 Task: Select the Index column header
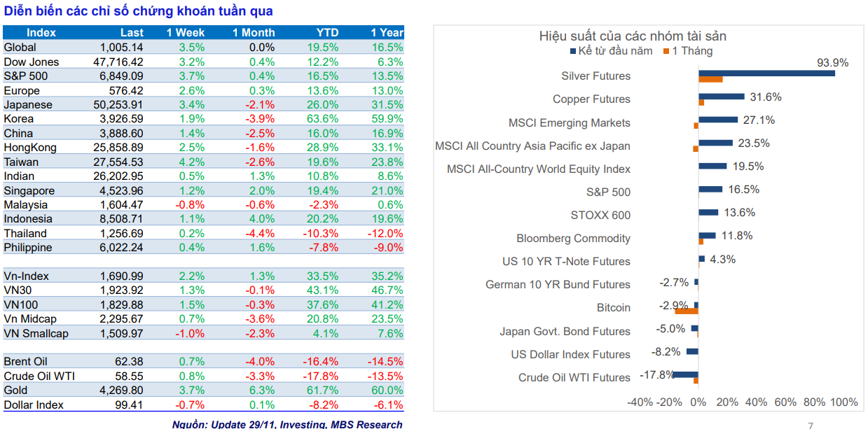tap(41, 33)
